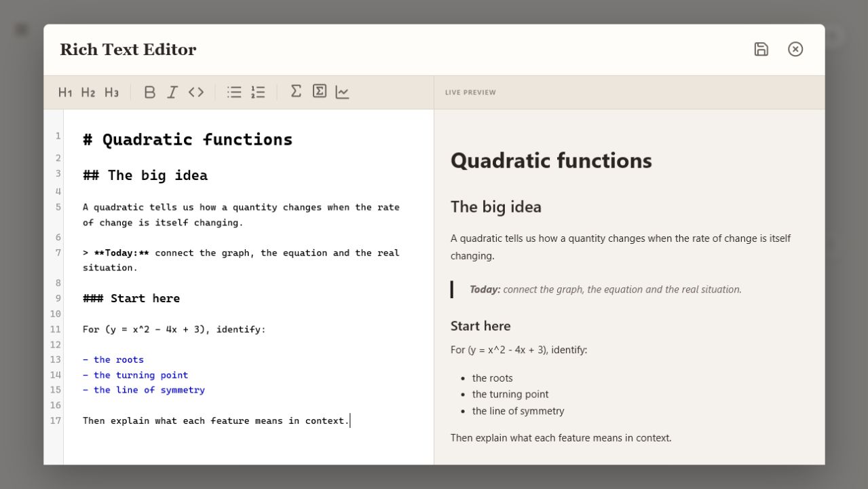The width and height of the screenshot is (868, 489).
Task: Click '– the turning point' line in editor
Action: pos(136,375)
